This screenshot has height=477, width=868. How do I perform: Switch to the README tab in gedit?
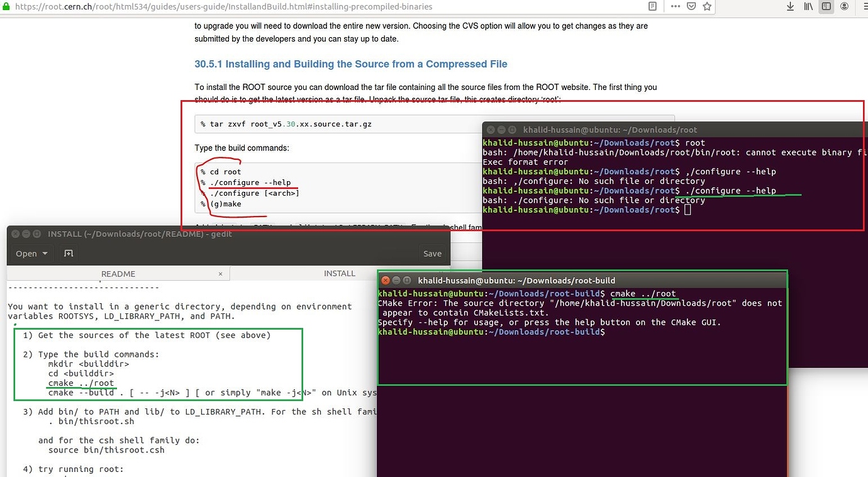[118, 273]
